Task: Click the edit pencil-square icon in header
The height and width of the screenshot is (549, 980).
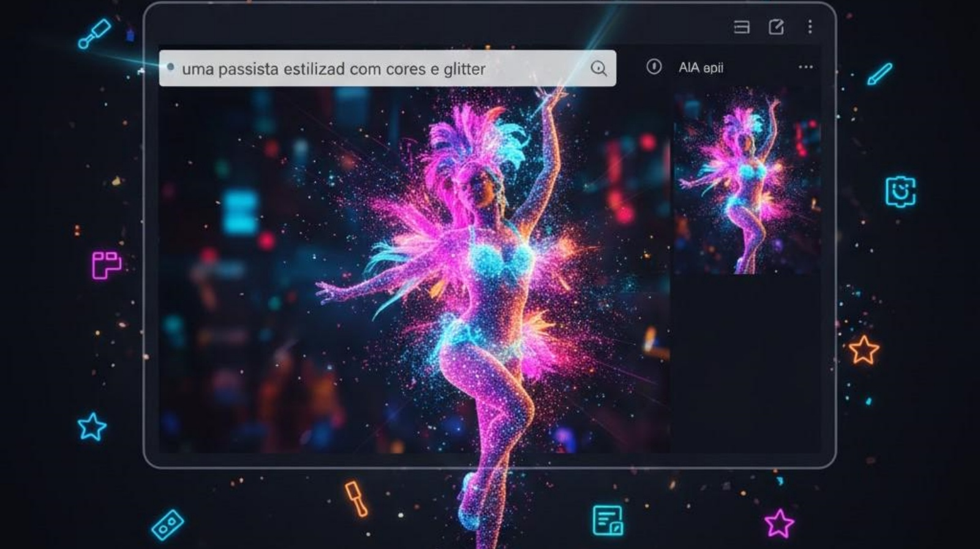Action: point(776,27)
